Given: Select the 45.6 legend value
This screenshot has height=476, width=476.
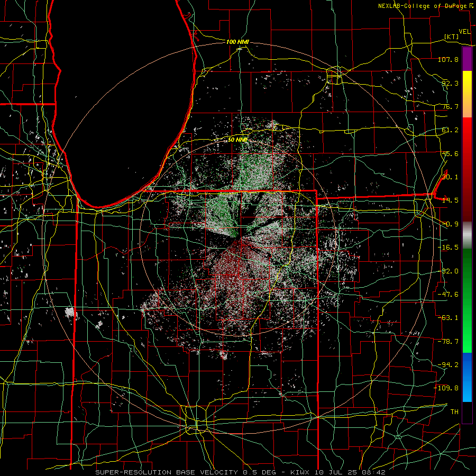Looking at the screenshot, I should coord(450,153).
